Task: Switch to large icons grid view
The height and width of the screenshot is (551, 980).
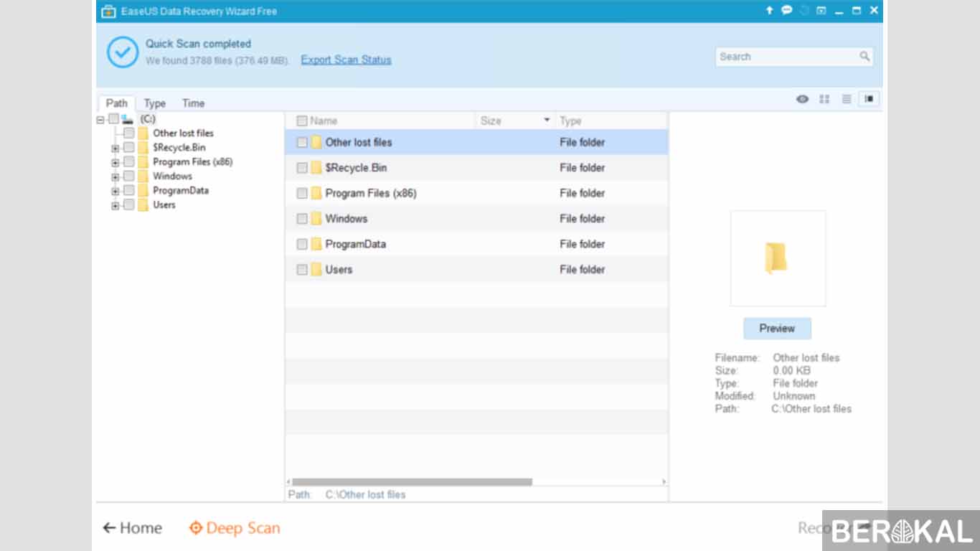Action: (x=824, y=99)
